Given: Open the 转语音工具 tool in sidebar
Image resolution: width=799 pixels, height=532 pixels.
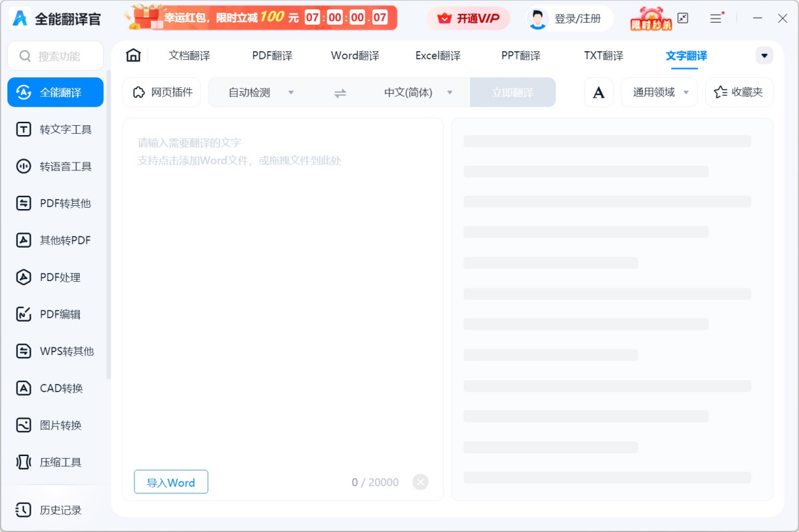Looking at the screenshot, I should click(55, 166).
